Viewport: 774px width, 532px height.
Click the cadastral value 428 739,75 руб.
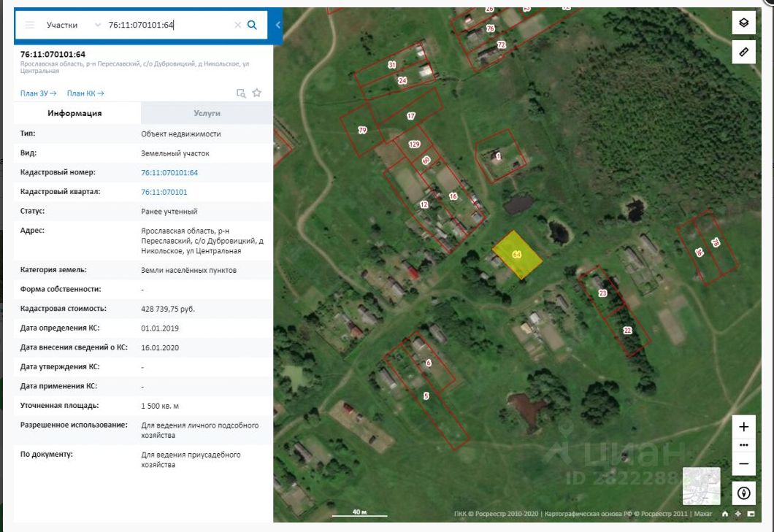click(x=168, y=309)
